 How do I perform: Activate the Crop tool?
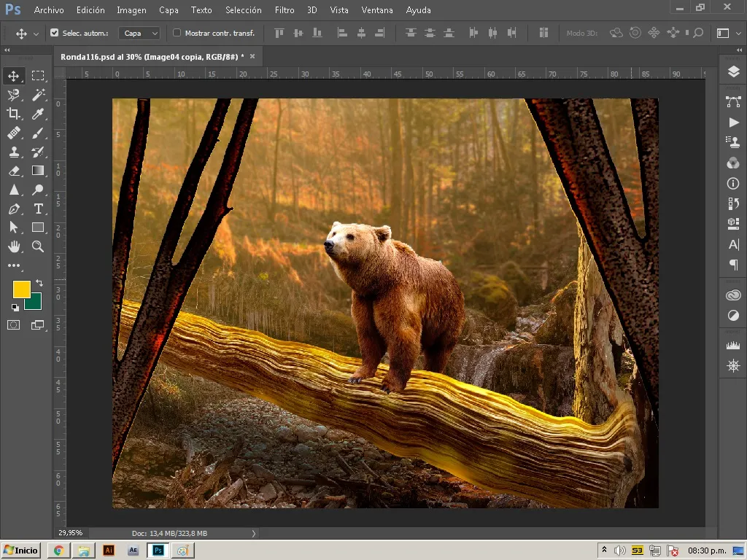pyautogui.click(x=13, y=113)
